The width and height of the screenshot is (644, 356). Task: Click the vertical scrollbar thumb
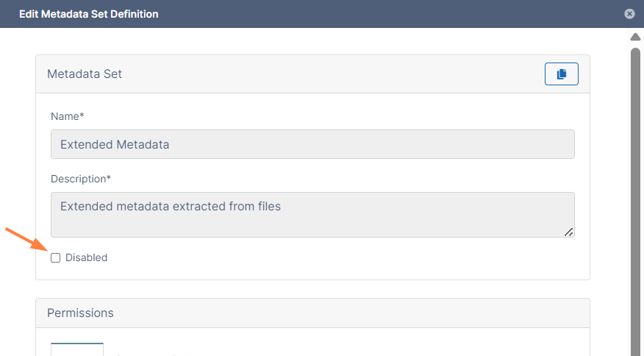635,202
